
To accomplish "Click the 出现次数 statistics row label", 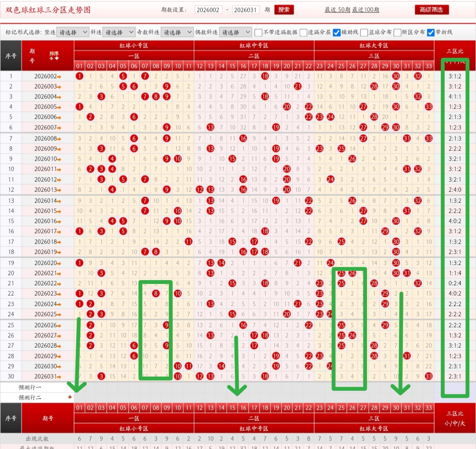I will [x=37, y=439].
